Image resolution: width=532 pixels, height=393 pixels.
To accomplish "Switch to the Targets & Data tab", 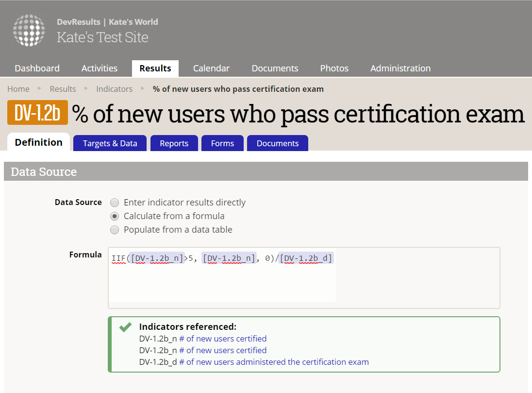I will tap(110, 143).
